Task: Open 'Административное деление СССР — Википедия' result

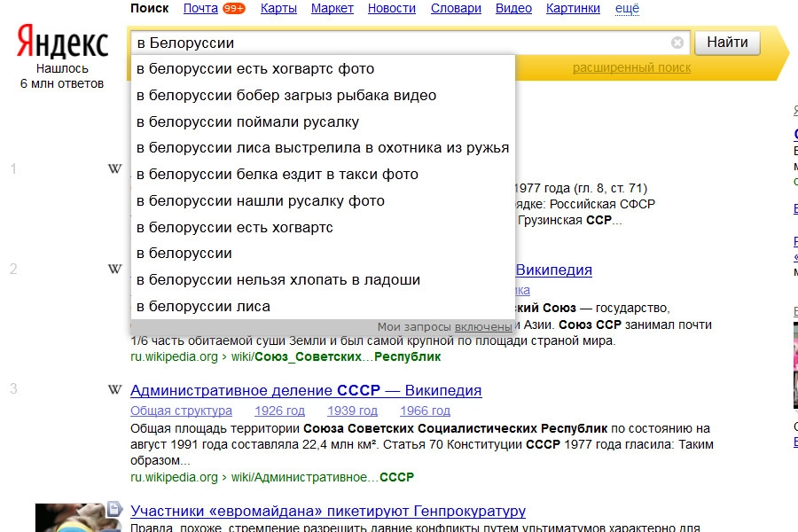Action: (x=306, y=390)
